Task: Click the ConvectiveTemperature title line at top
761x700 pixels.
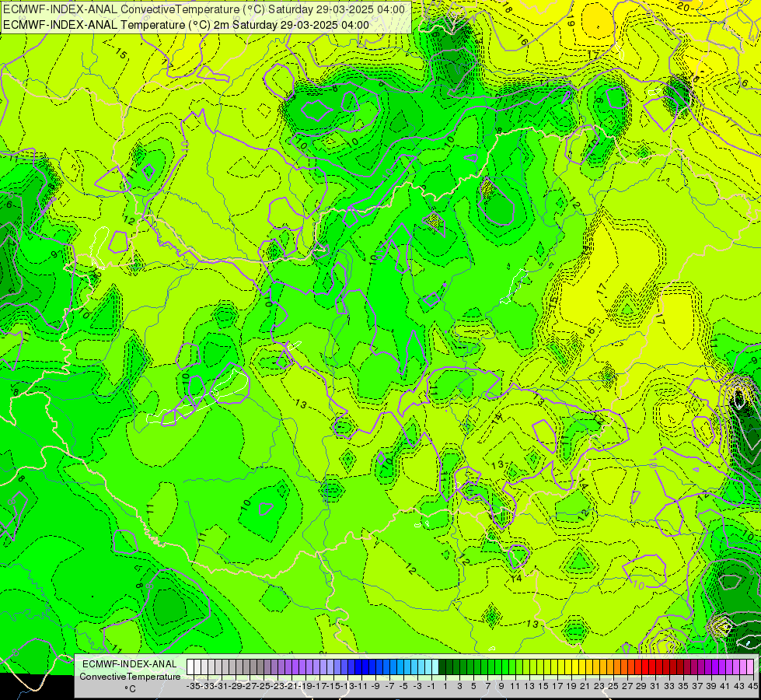Action: pyautogui.click(x=204, y=9)
